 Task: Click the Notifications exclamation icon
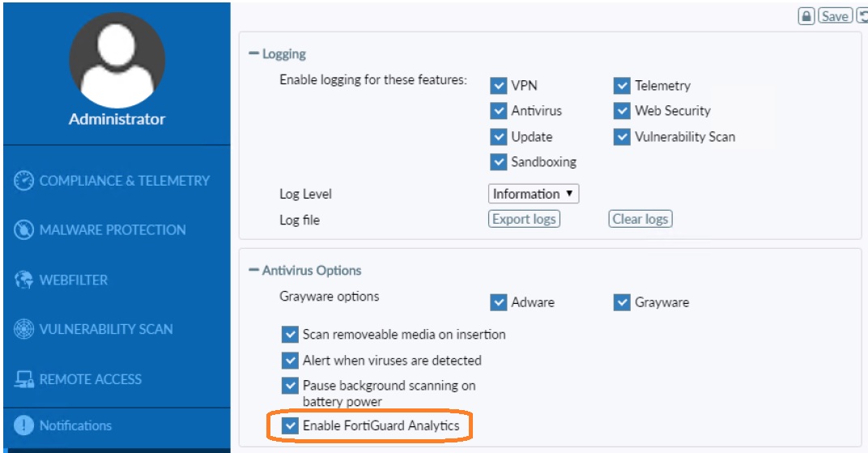24,425
